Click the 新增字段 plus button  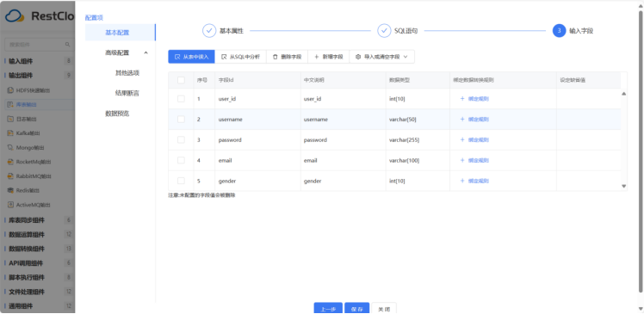click(x=329, y=57)
